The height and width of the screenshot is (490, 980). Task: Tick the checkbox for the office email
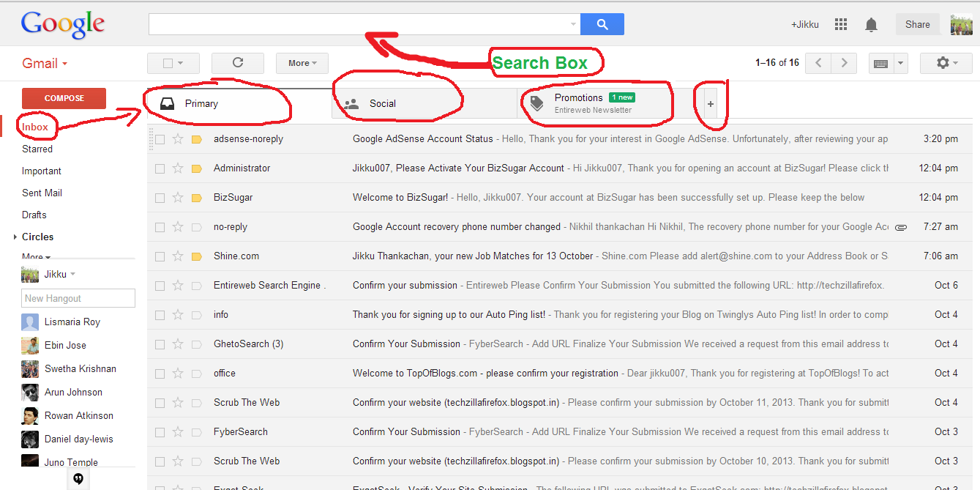[160, 374]
